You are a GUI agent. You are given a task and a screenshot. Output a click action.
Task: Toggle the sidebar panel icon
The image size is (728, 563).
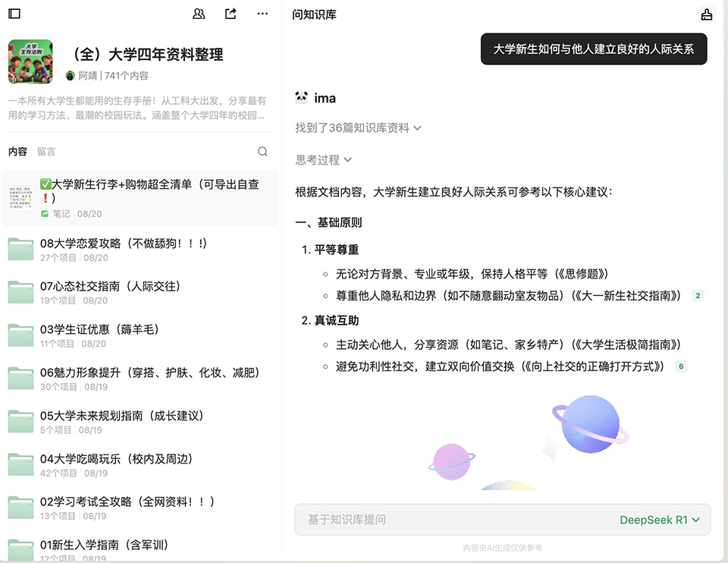tap(14, 14)
